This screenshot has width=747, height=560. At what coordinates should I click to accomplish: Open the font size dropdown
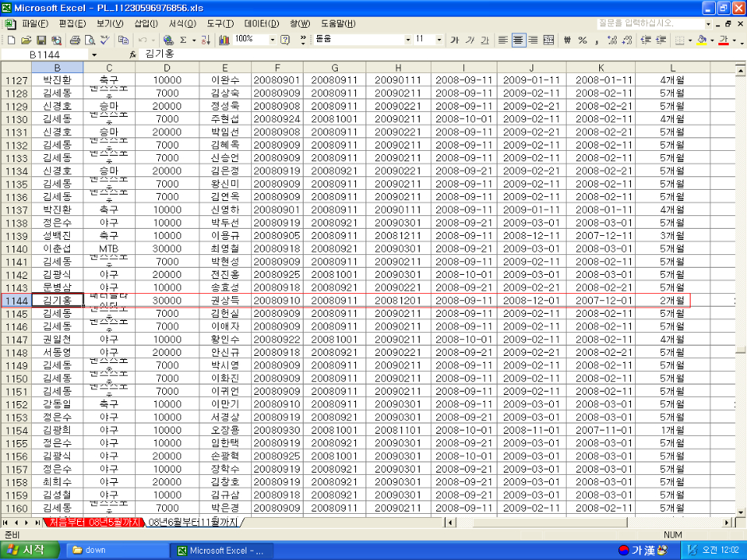[439, 40]
